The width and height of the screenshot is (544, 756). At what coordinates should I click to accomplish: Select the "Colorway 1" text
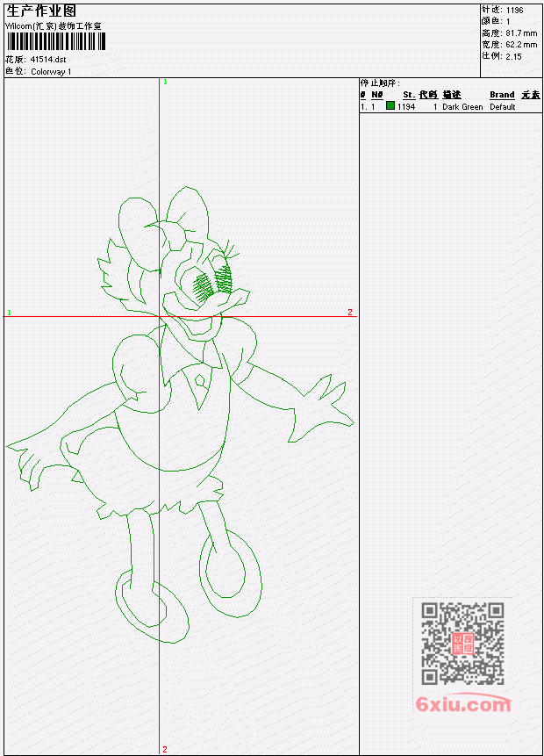pyautogui.click(x=51, y=71)
